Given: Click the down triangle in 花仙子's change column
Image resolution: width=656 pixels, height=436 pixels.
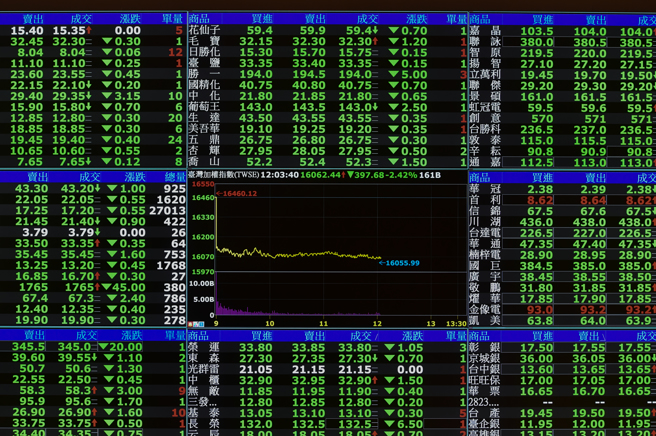Looking at the screenshot, I should [393, 31].
